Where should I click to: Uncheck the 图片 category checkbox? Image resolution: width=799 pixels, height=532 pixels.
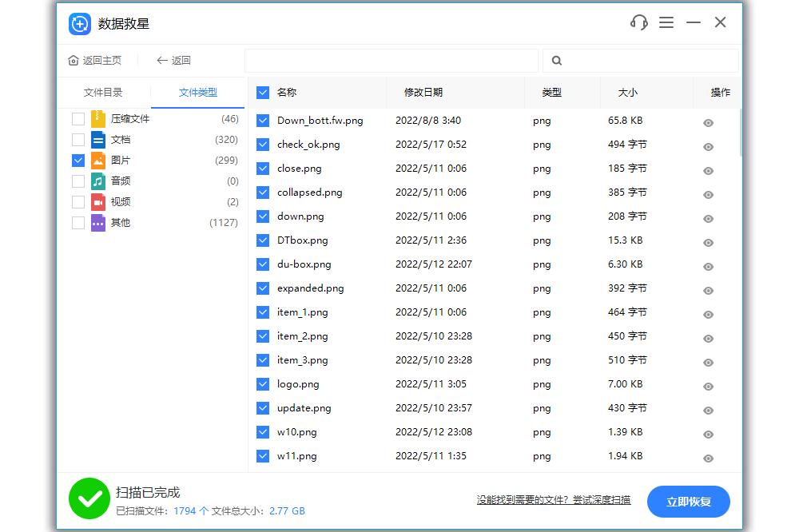78,161
